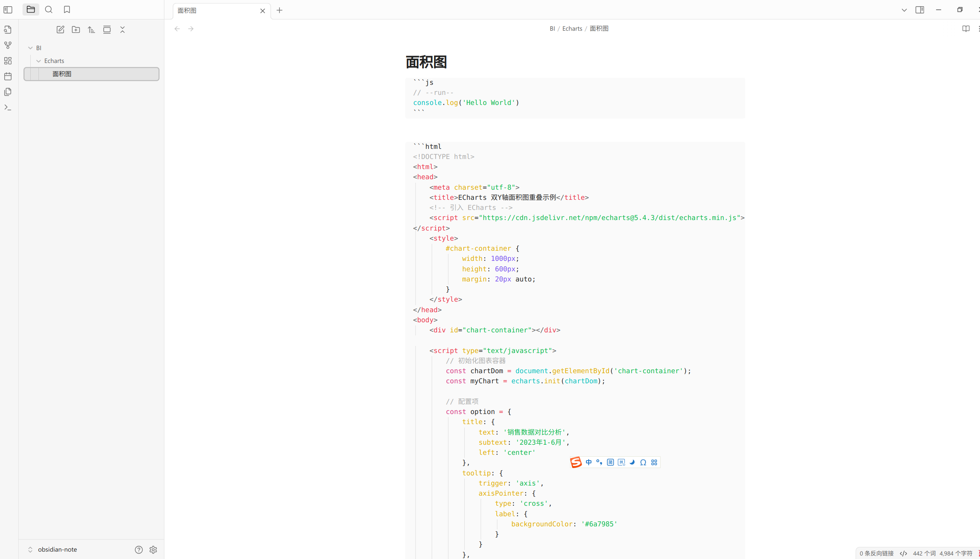Image resolution: width=980 pixels, height=559 pixels.
Task: Switch to reading view
Action: point(966,29)
